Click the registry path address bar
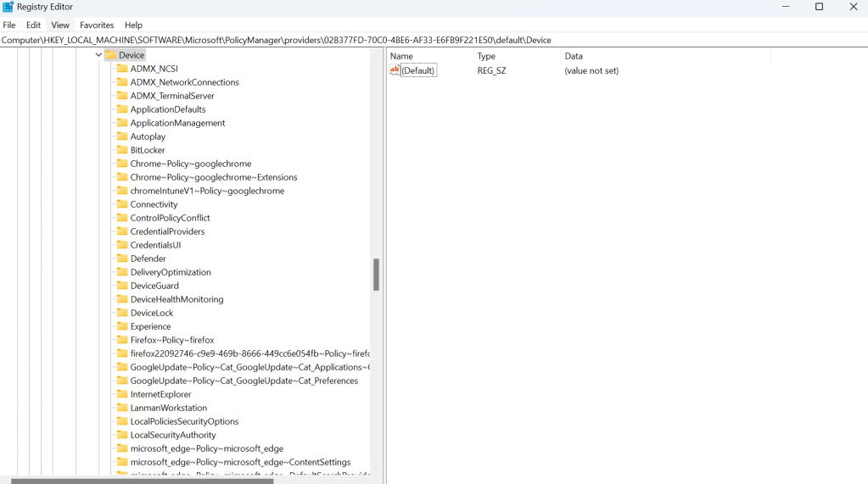Image resolution: width=868 pixels, height=484 pixels. point(424,40)
